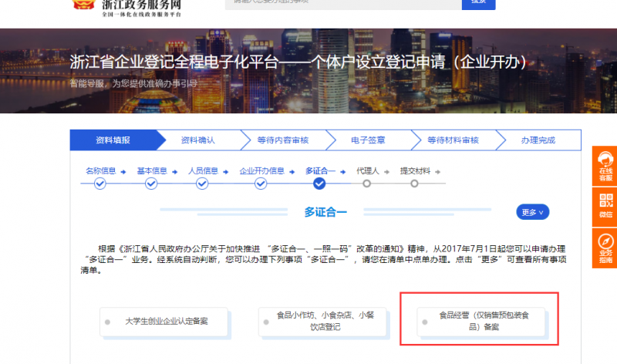
Task: Click the blue 搜索 search button
Action: [x=478, y=3]
